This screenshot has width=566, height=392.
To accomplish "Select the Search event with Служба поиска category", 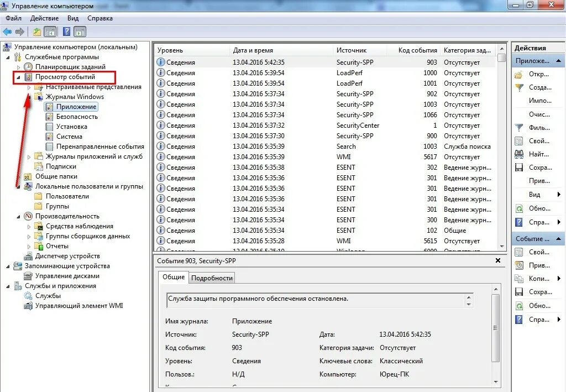I will tap(325, 147).
